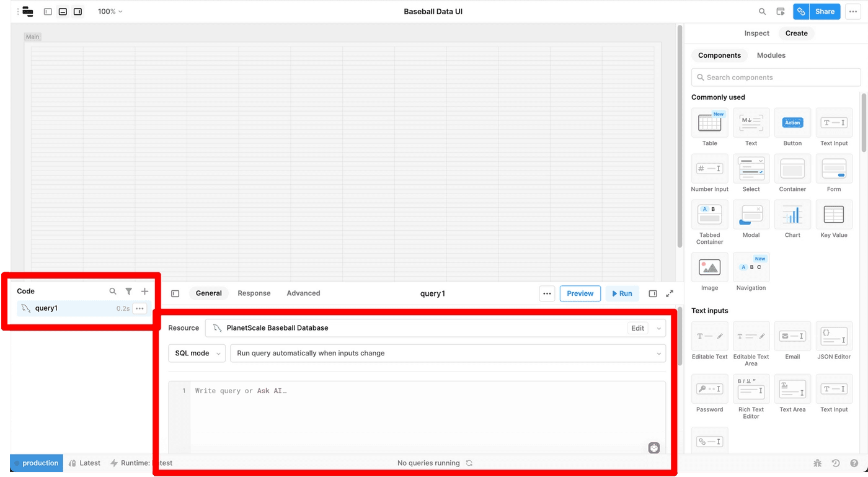
Task: Open the 100% zoom level dropdown
Action: 109,11
